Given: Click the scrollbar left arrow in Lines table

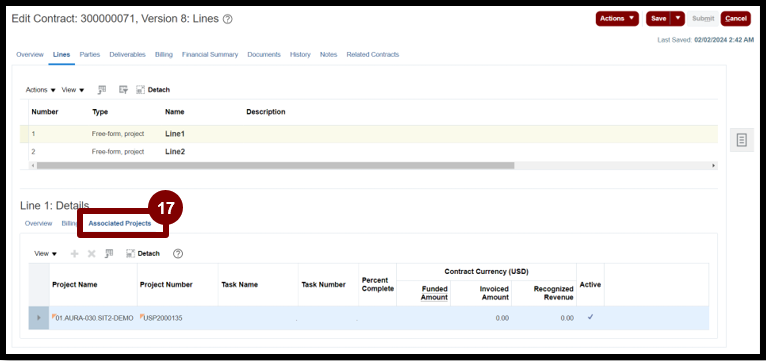Looking at the screenshot, I should click(33, 166).
